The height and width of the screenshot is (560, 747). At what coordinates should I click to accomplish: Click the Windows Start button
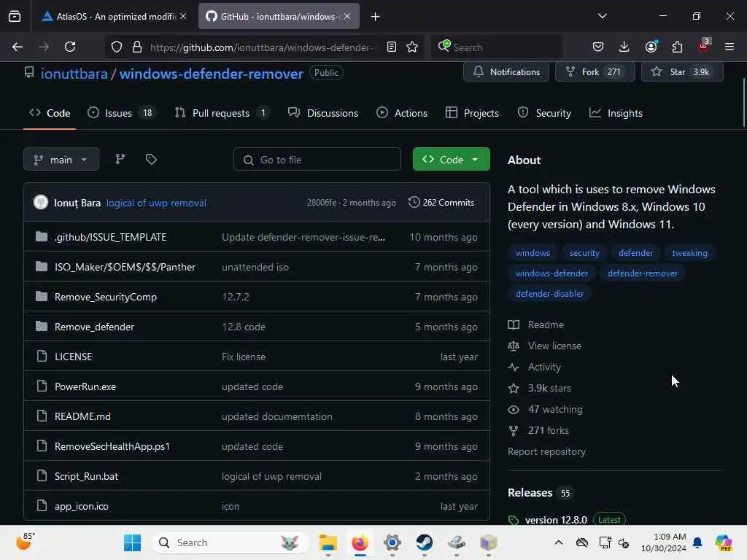(132, 542)
